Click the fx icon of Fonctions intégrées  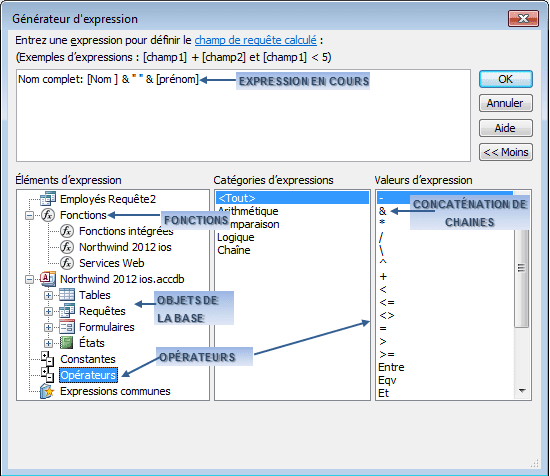[x=67, y=231]
